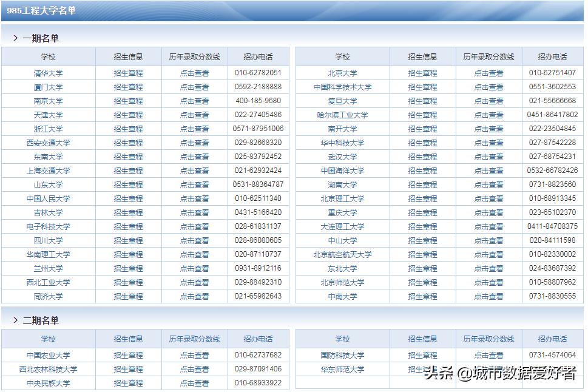Go to the 同济大学 link

coord(49,296)
